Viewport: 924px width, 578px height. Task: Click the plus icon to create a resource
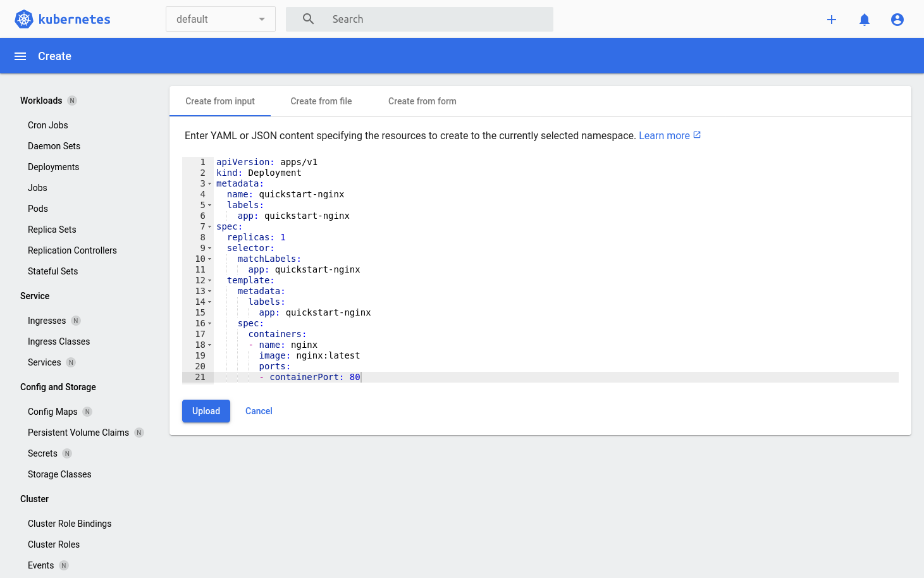(831, 20)
